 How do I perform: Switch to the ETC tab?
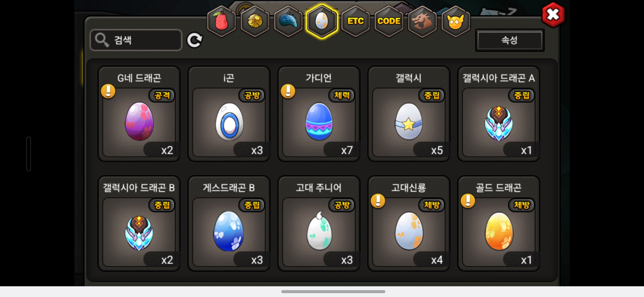pos(356,21)
